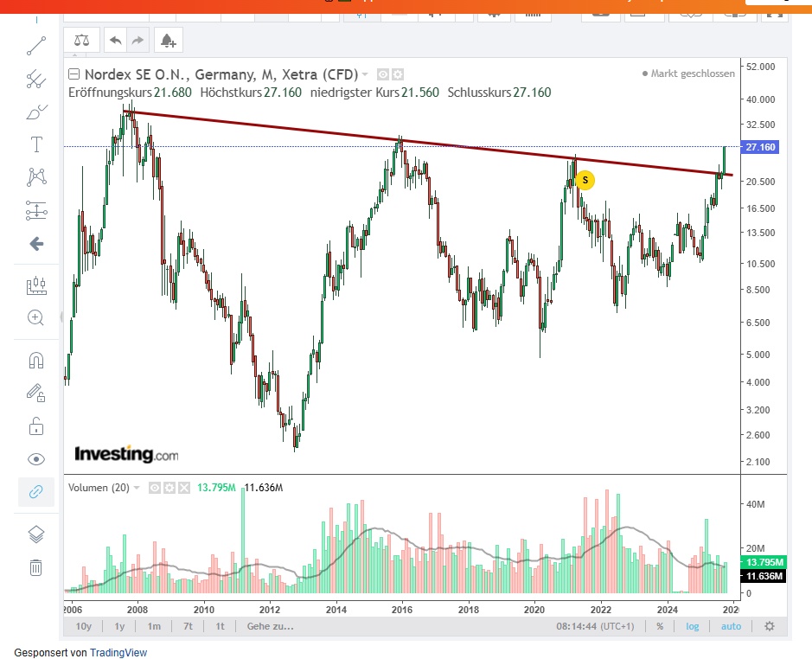
Task: Click the compare scales balance icon
Action: pyautogui.click(x=82, y=40)
